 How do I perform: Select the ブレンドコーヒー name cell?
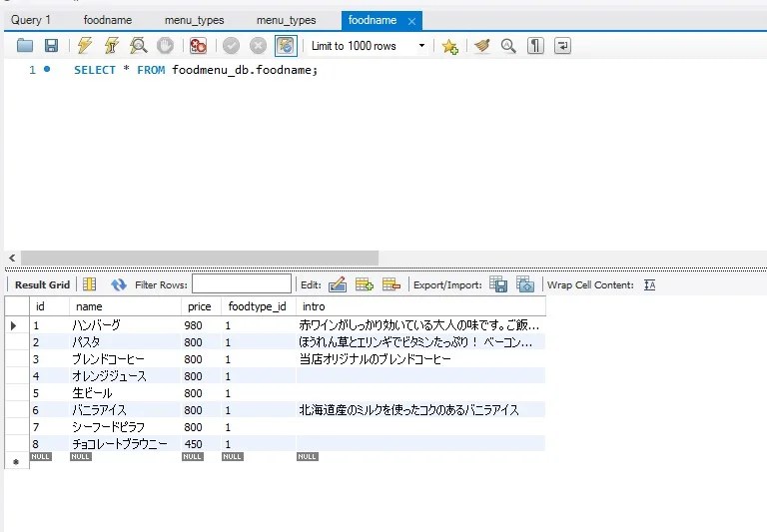(125, 359)
